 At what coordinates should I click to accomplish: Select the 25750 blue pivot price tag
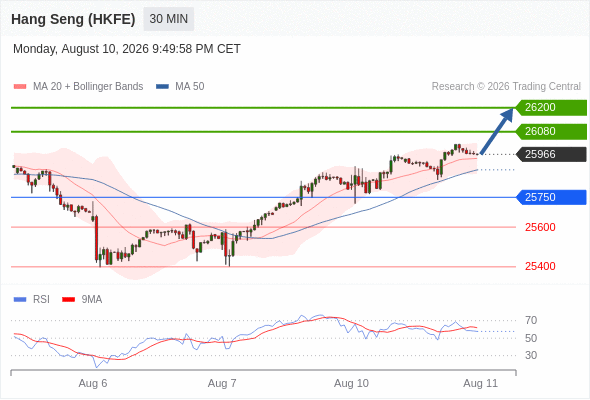coord(551,197)
